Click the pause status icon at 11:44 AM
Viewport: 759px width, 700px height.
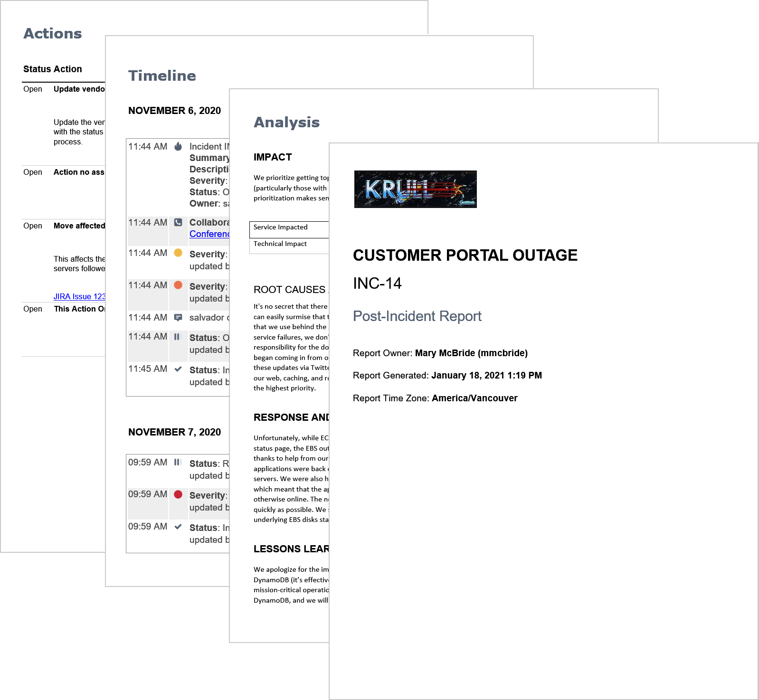click(x=177, y=337)
